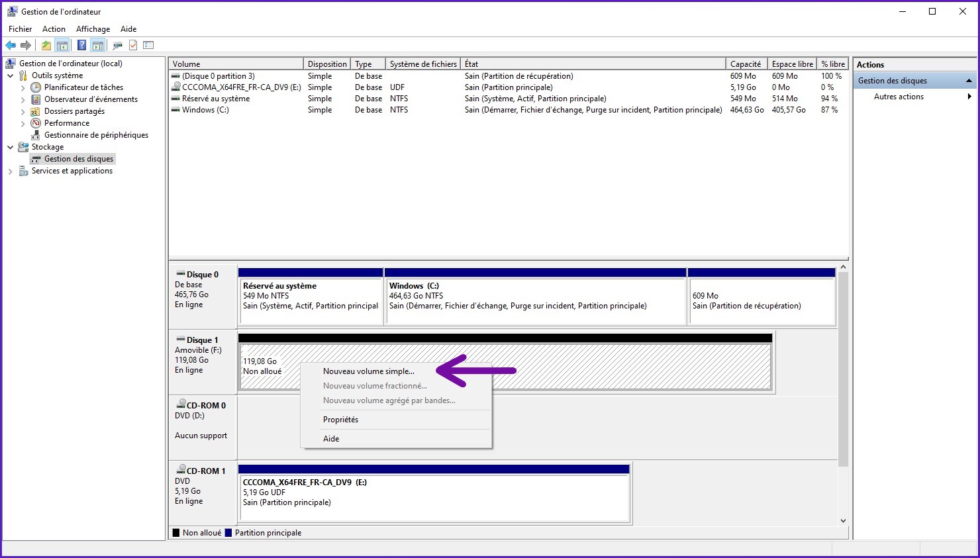Click the Up one level folder icon
Screen dimensions: 980x558
pyautogui.click(x=46, y=46)
